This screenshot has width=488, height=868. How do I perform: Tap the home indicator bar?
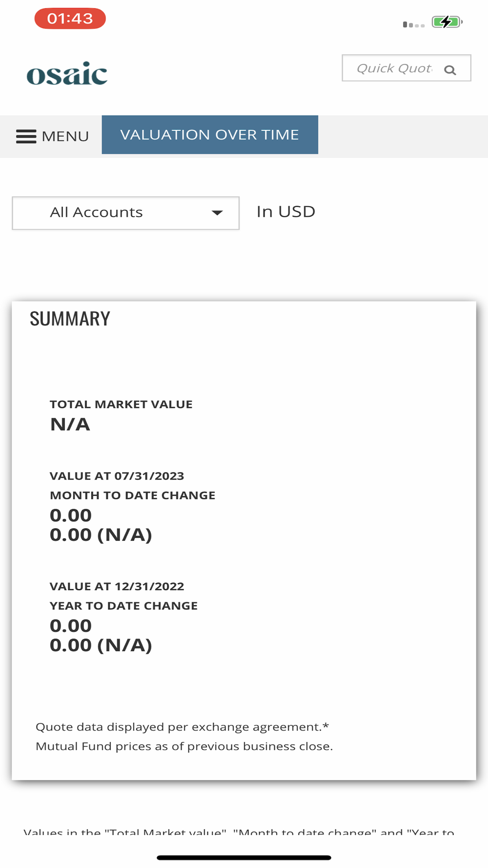tap(244, 858)
